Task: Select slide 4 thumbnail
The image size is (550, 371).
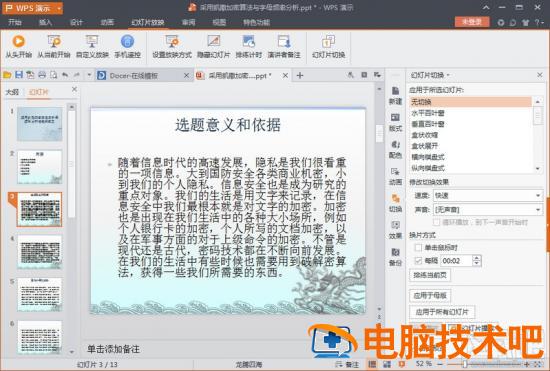Action: [40, 252]
